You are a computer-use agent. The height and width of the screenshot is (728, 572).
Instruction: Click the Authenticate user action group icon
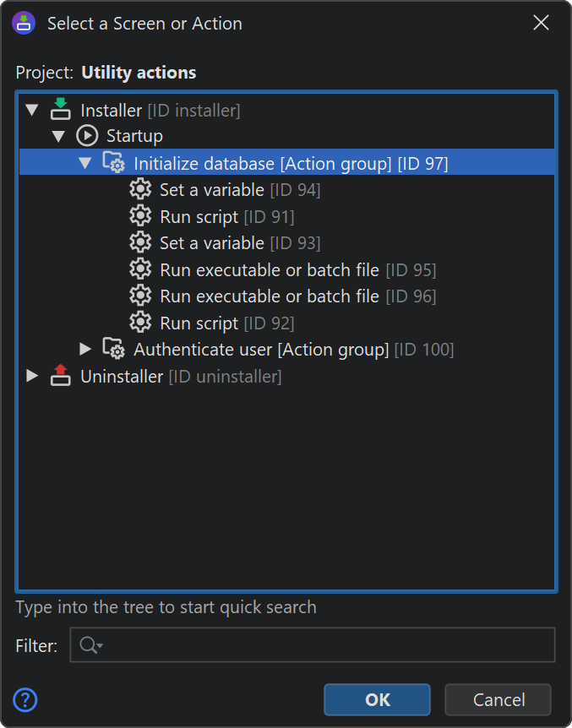[x=113, y=349]
